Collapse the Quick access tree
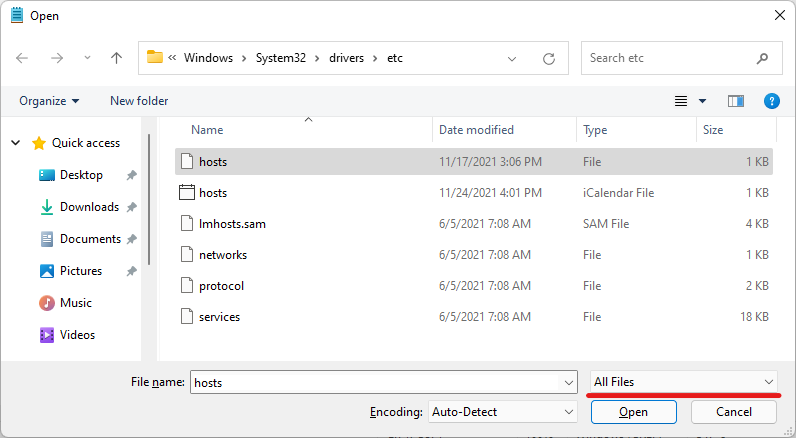The width and height of the screenshot is (796, 438). (16, 143)
